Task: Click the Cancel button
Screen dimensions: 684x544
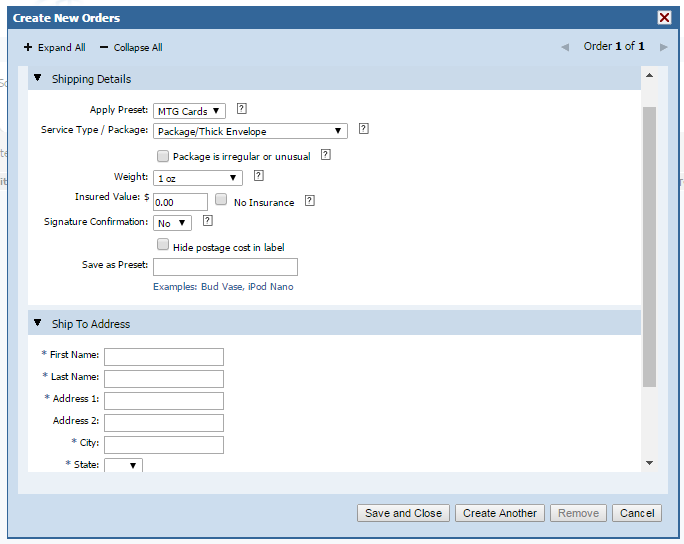Action: [637, 513]
